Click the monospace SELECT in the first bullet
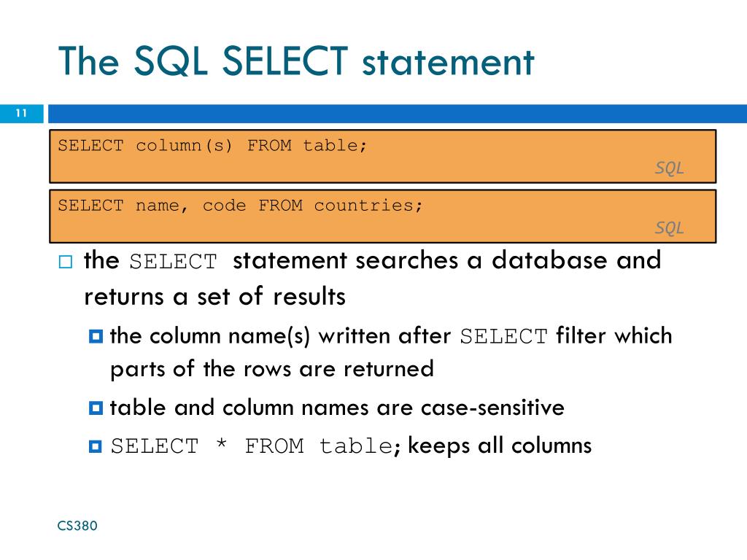Image resolution: width=747 pixels, height=560 pixels. click(x=173, y=262)
